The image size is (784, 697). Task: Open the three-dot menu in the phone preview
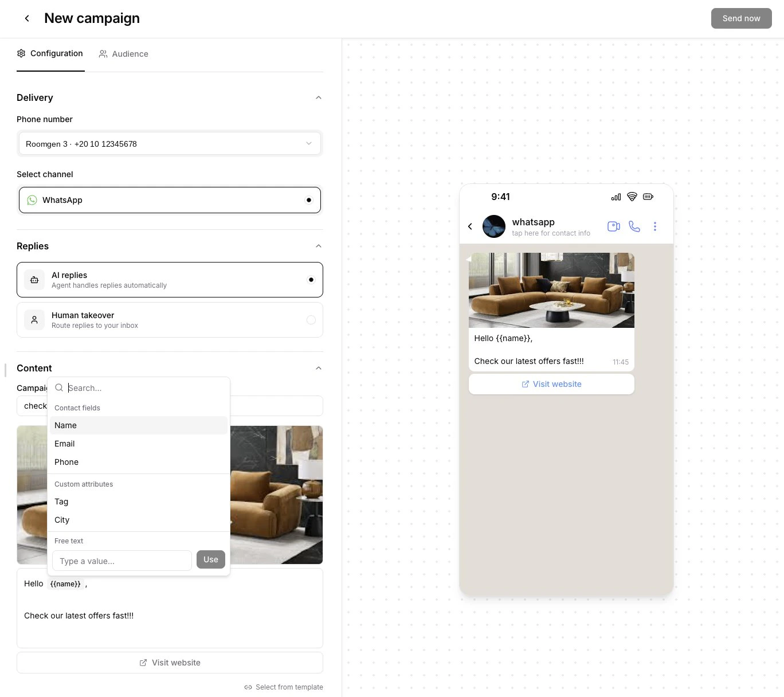[655, 226]
